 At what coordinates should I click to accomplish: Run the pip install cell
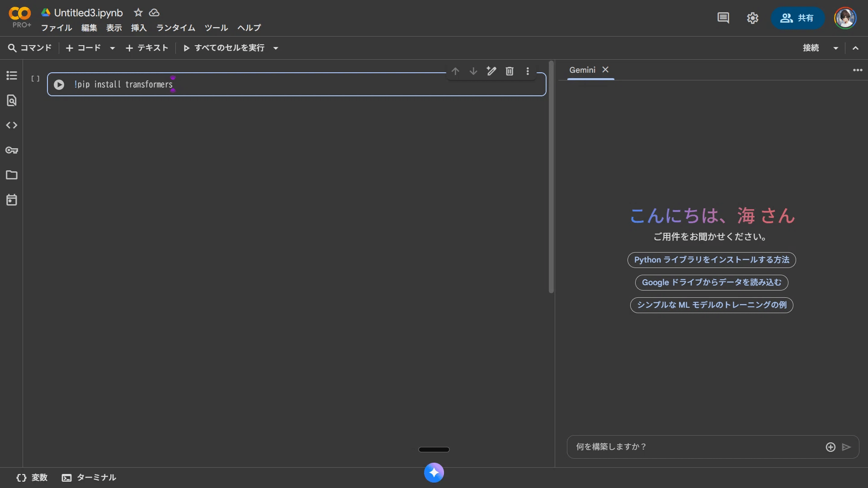click(59, 84)
